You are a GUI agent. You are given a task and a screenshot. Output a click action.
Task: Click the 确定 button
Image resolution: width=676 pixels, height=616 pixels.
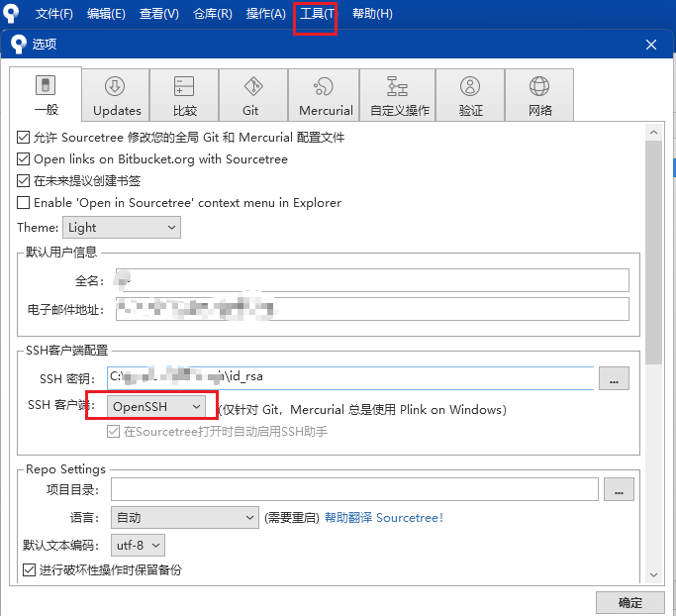tap(630, 602)
